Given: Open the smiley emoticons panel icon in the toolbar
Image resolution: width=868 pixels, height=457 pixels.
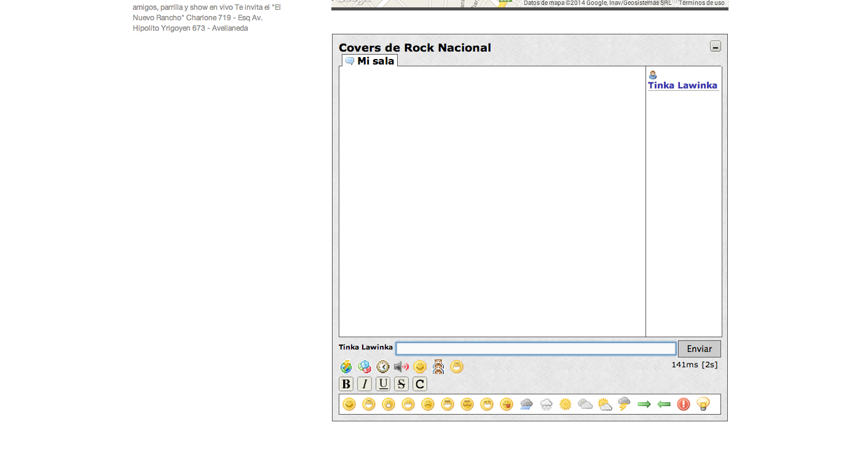Looking at the screenshot, I should 420,367.
